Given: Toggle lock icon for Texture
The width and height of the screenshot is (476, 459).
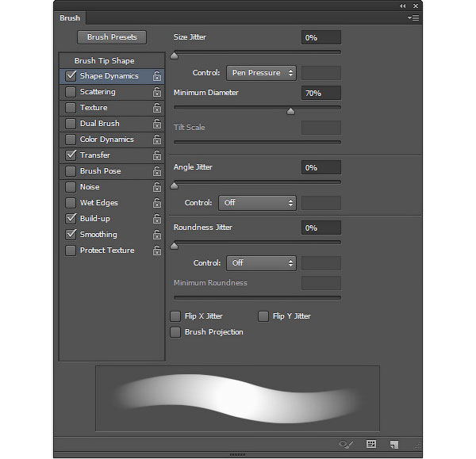Looking at the screenshot, I should click(x=156, y=108).
